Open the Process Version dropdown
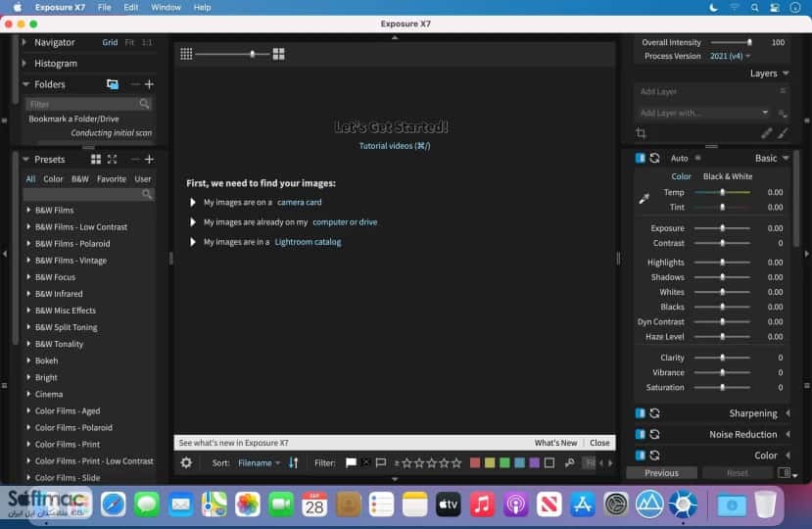This screenshot has width=812, height=529. [x=730, y=56]
